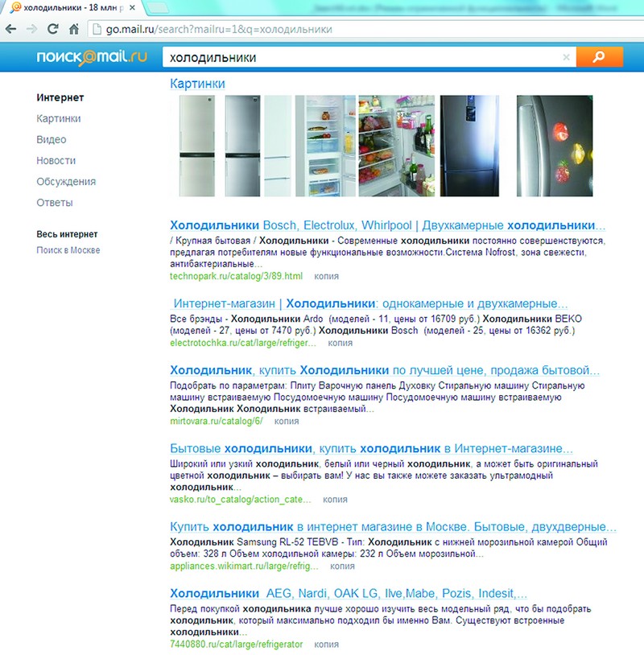Image resolution: width=644 pixels, height=655 pixels.
Task: Open Обсуждения search category
Action: coord(66,181)
